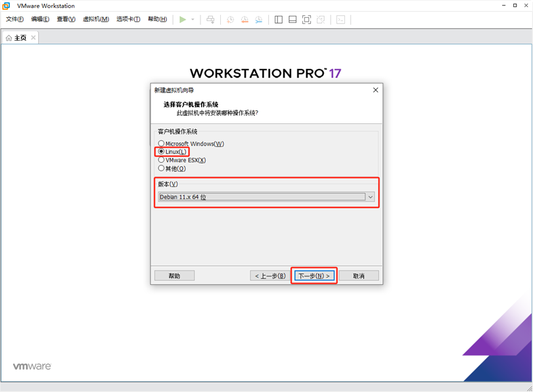Select the Microsoft Windows(W) radio button
The width and height of the screenshot is (533, 392).
(161, 143)
